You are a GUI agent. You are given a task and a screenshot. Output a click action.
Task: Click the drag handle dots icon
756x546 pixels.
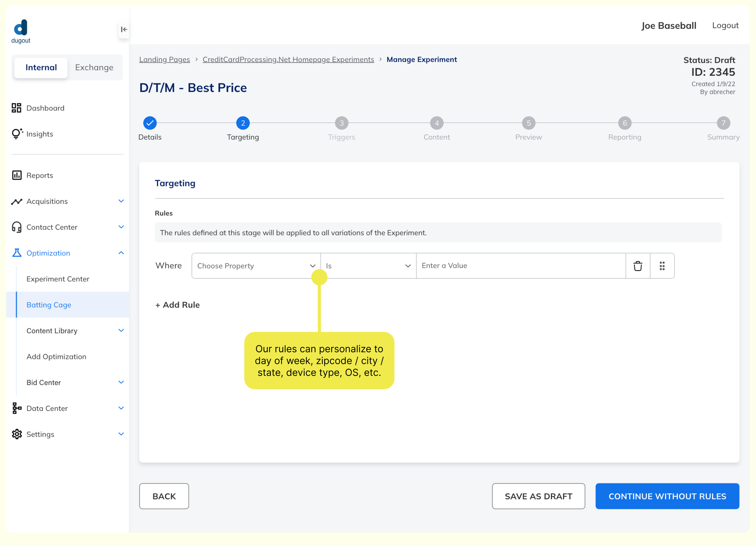[x=662, y=266]
